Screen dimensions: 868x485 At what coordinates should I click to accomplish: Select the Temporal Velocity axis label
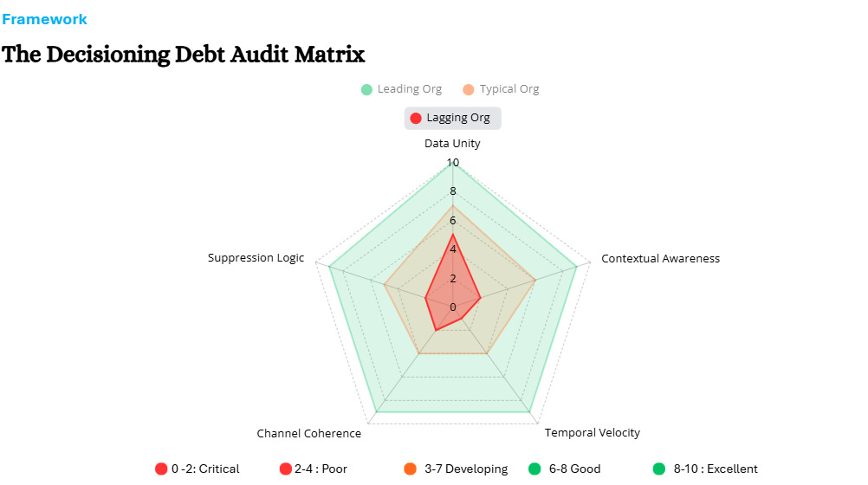coord(593,432)
